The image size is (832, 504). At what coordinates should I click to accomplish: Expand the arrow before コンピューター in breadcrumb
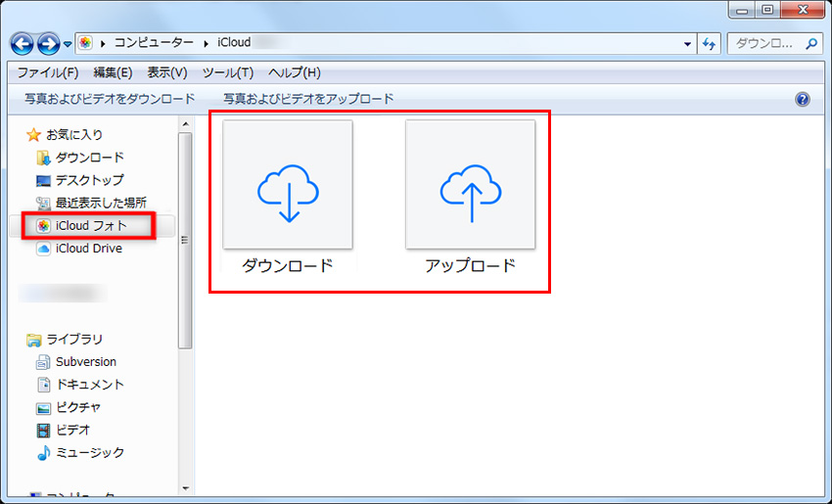(x=103, y=43)
